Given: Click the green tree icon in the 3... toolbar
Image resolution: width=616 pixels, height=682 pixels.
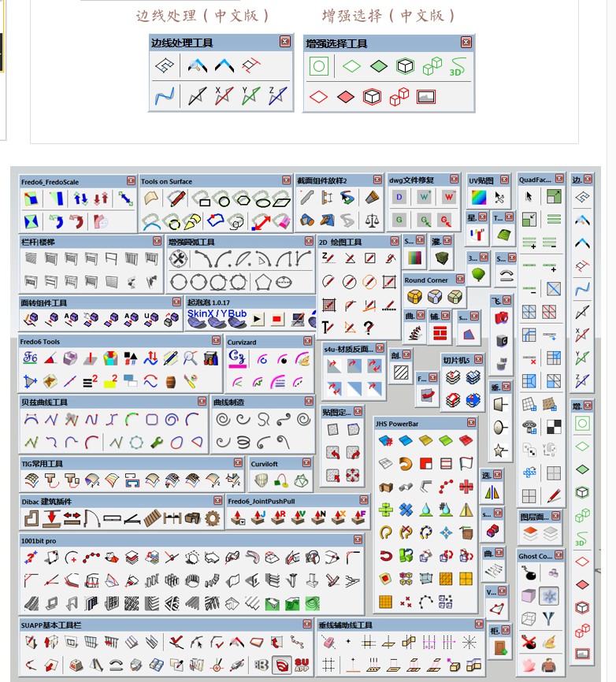Looking at the screenshot, I should [x=478, y=274].
